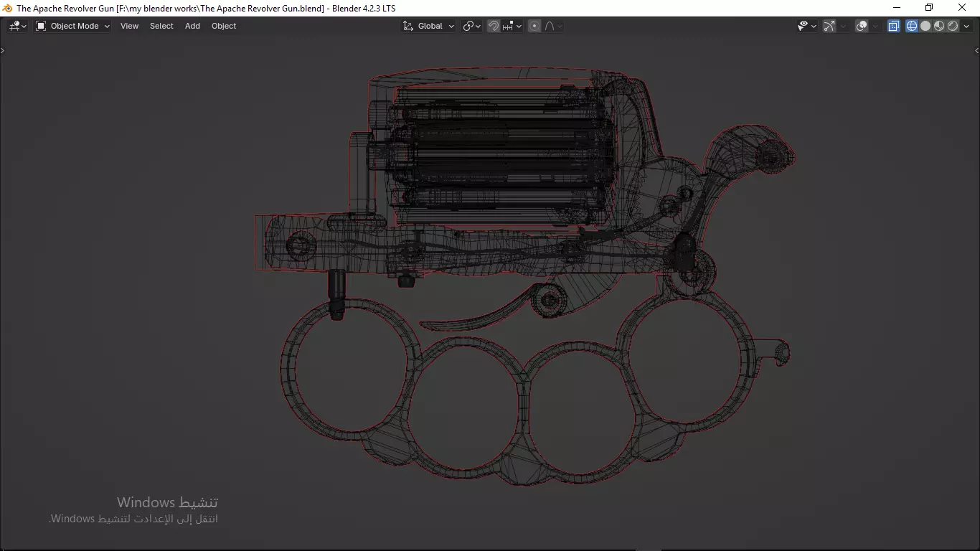Image resolution: width=980 pixels, height=551 pixels.
Task: Open the View menu
Action: pos(130,26)
